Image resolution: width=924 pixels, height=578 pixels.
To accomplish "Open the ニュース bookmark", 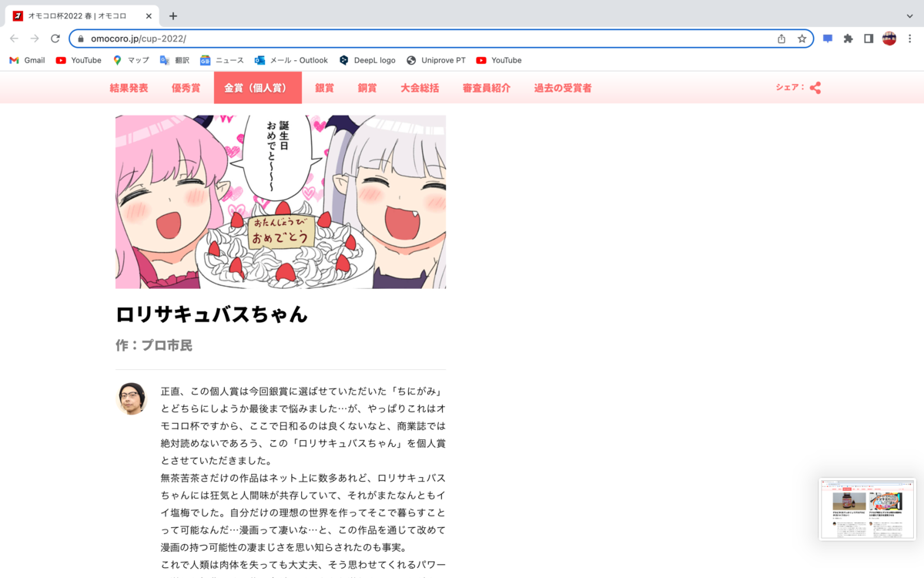I will [x=222, y=60].
